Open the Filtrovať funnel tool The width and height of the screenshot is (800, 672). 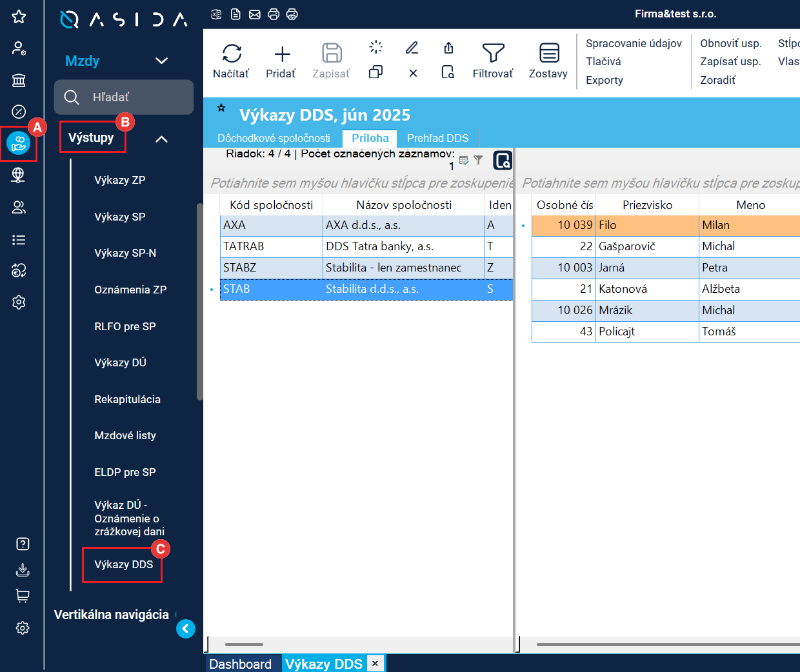click(x=493, y=54)
